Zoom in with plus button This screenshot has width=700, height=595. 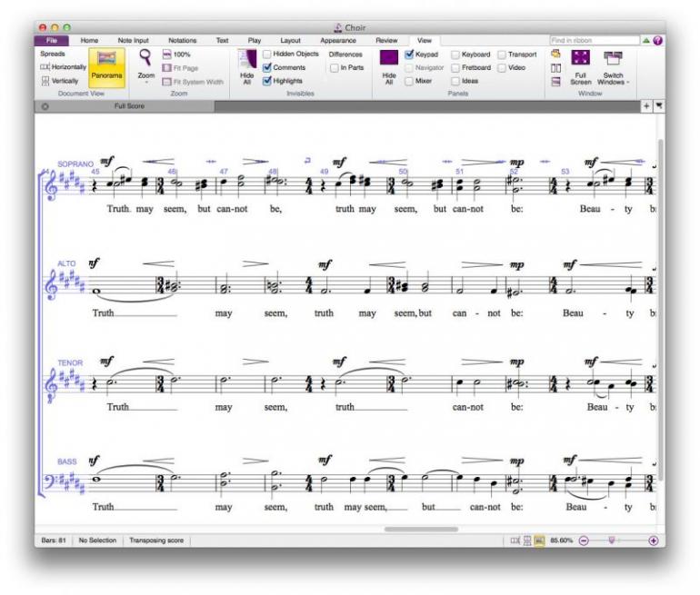(x=653, y=540)
